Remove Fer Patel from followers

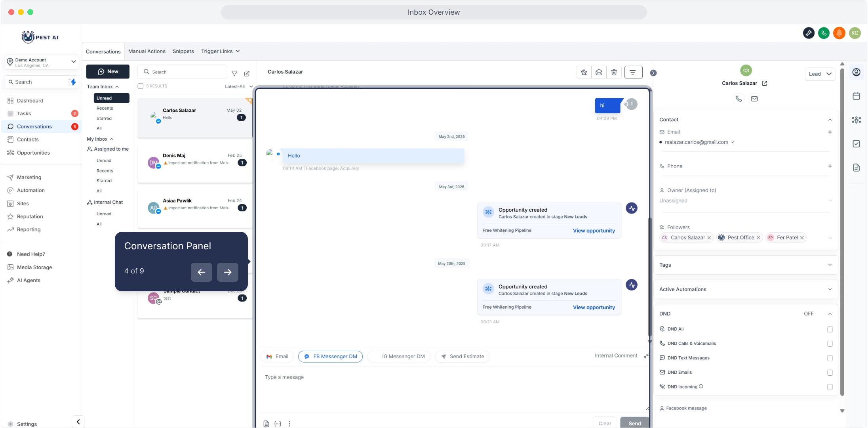coord(802,238)
